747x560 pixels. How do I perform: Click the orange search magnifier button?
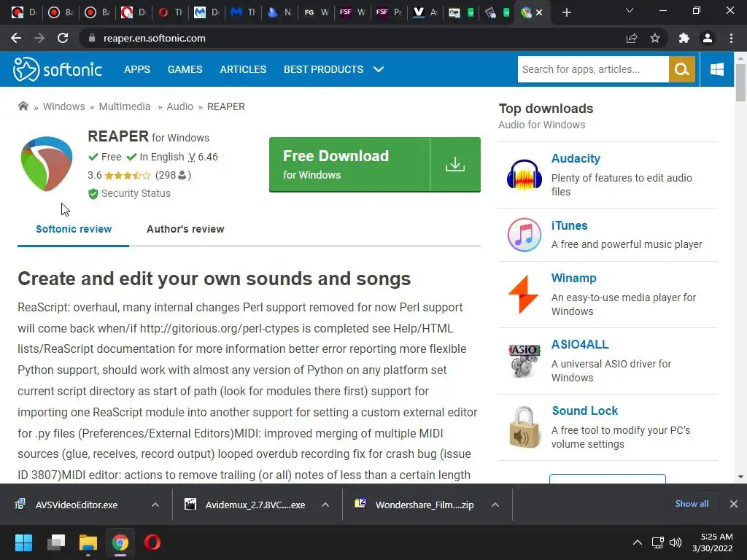(x=682, y=69)
